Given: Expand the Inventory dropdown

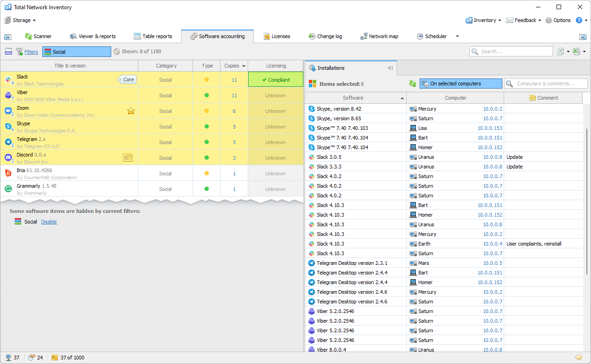Looking at the screenshot, I should pos(484,20).
